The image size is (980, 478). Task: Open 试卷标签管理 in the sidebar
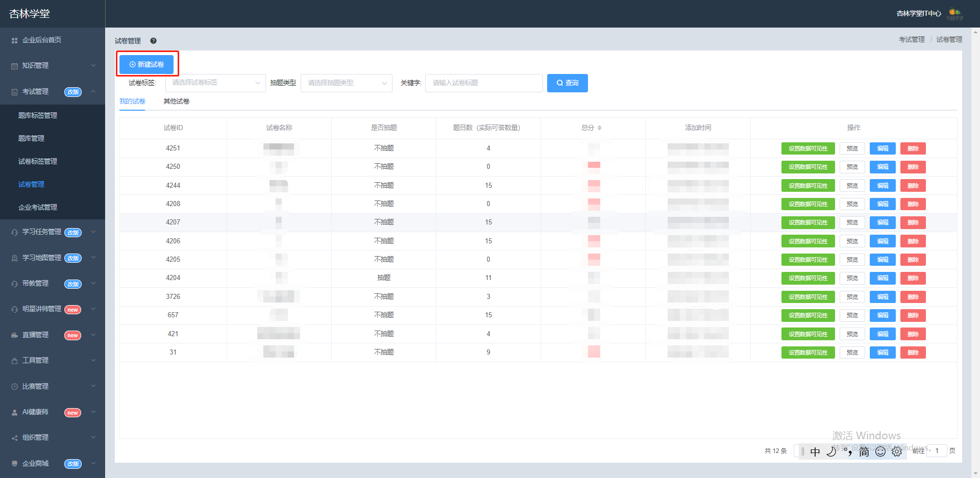pos(38,161)
